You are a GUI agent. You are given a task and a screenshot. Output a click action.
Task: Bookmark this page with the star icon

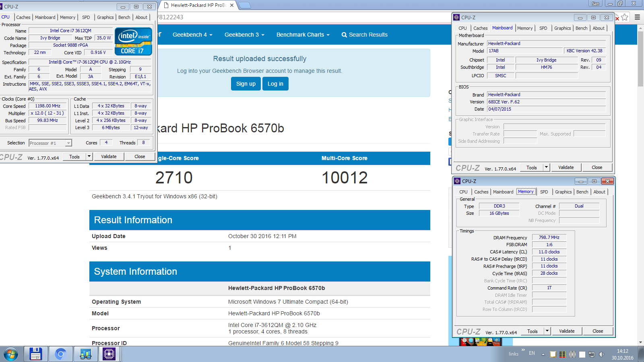624,17
